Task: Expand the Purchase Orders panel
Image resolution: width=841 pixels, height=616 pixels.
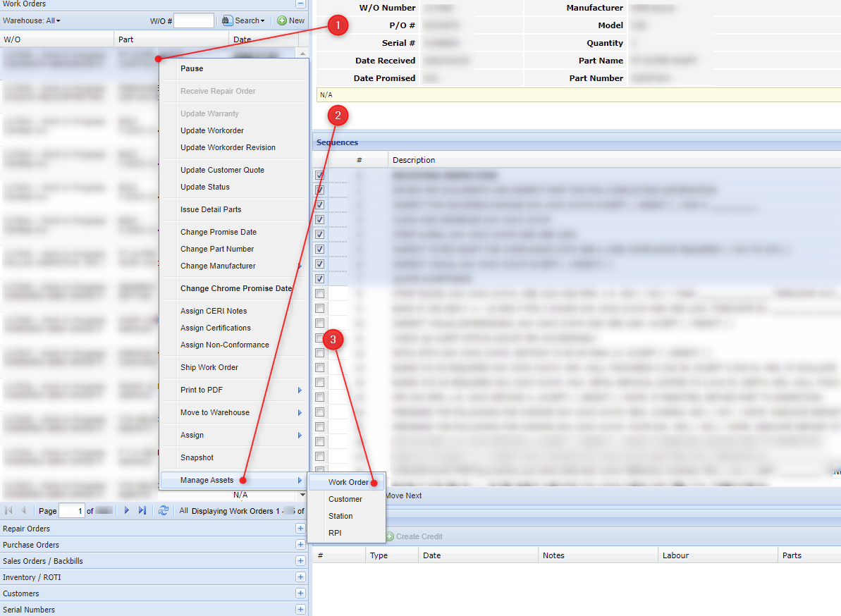Action: click(300, 545)
